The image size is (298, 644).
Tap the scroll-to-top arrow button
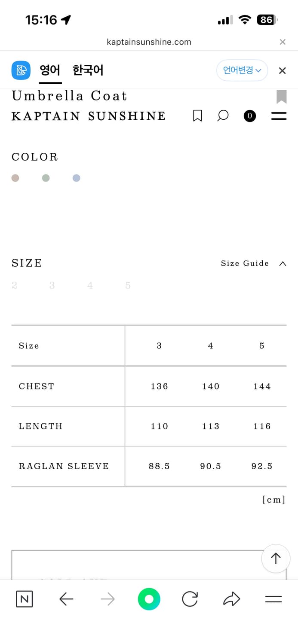(x=276, y=558)
